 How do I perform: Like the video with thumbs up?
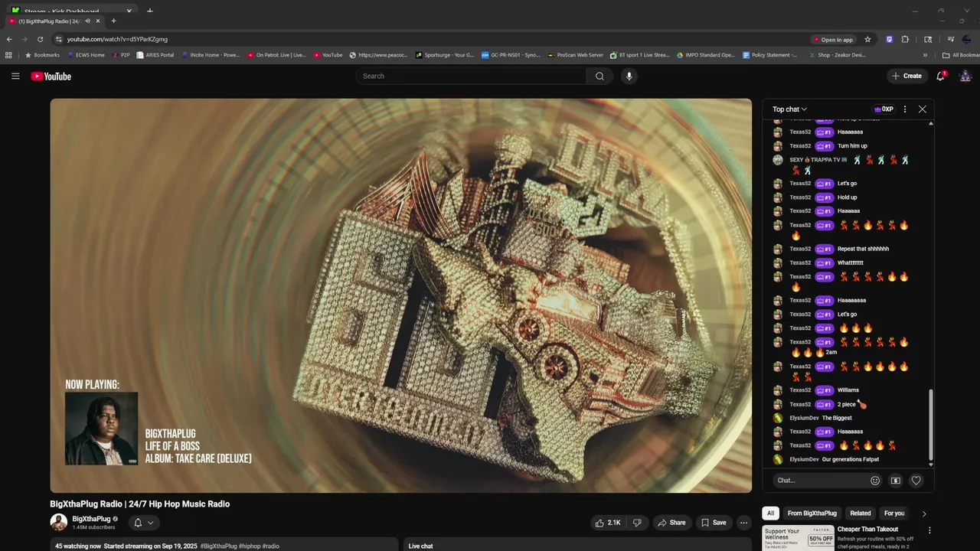click(609, 523)
